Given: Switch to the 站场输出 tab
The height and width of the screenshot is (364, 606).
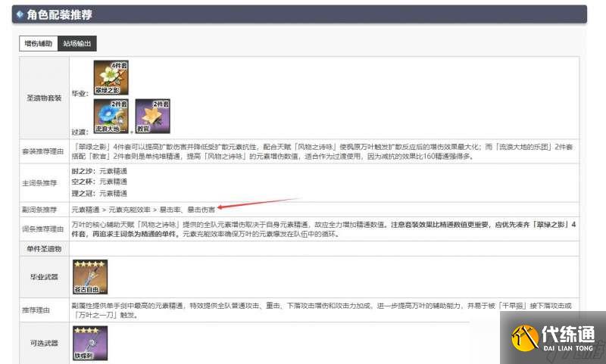Looking at the screenshot, I should click(x=77, y=43).
